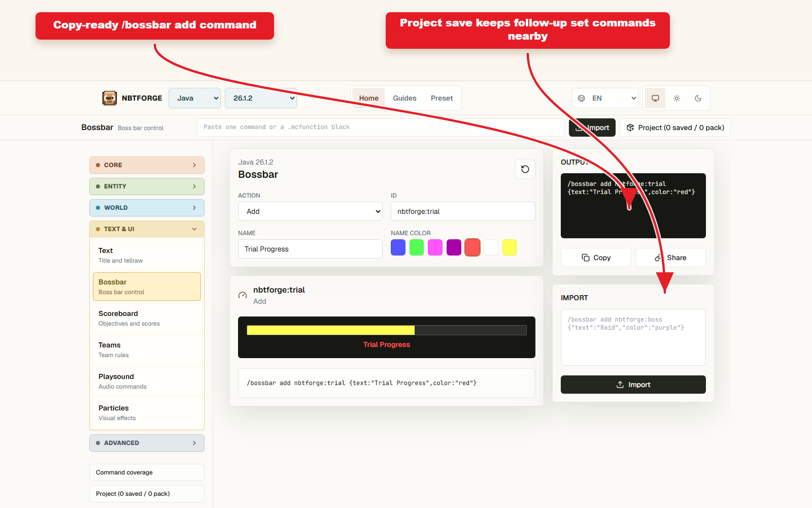Click the NBTFORGE brand name

(142, 98)
